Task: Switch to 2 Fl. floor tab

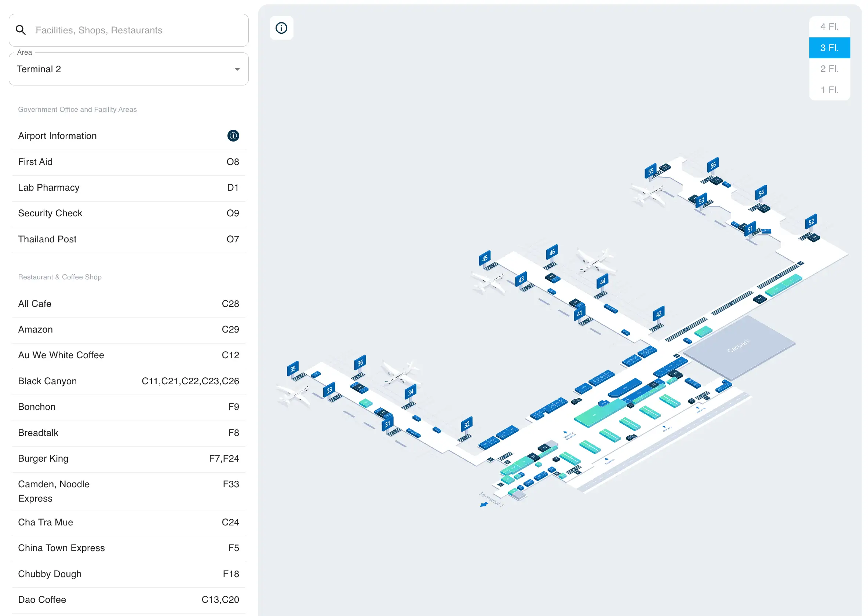Action: (829, 69)
